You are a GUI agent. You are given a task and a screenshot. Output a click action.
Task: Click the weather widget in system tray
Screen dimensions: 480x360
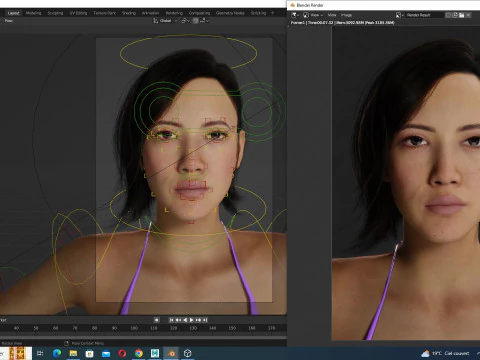click(x=445, y=353)
